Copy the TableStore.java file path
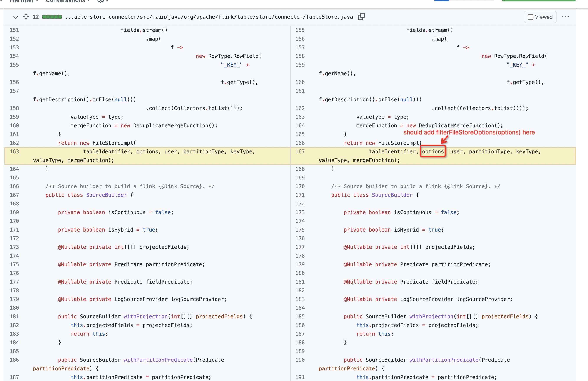This screenshot has width=588, height=381. (361, 16)
